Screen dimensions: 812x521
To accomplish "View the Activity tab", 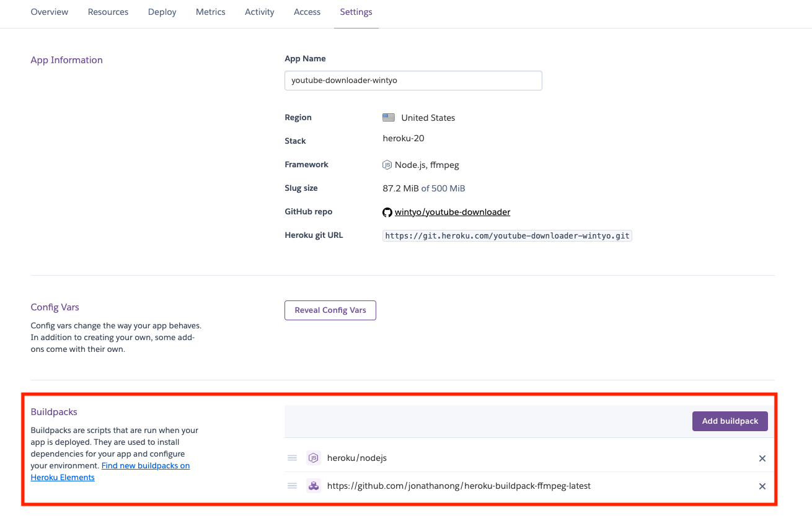I will pyautogui.click(x=259, y=12).
